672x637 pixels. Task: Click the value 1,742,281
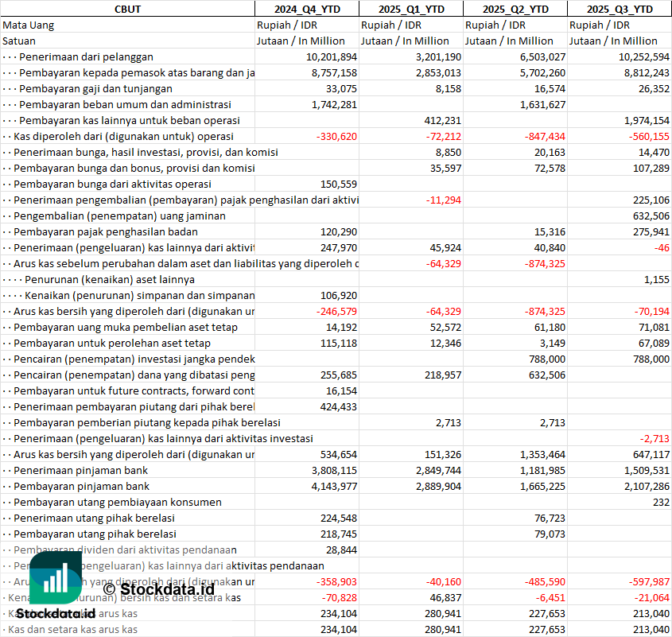pos(334,105)
